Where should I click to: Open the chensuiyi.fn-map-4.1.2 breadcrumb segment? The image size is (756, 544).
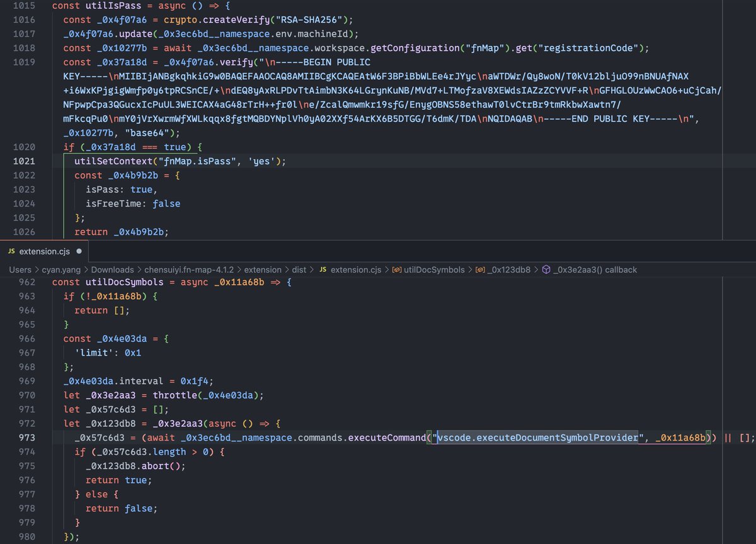click(189, 269)
